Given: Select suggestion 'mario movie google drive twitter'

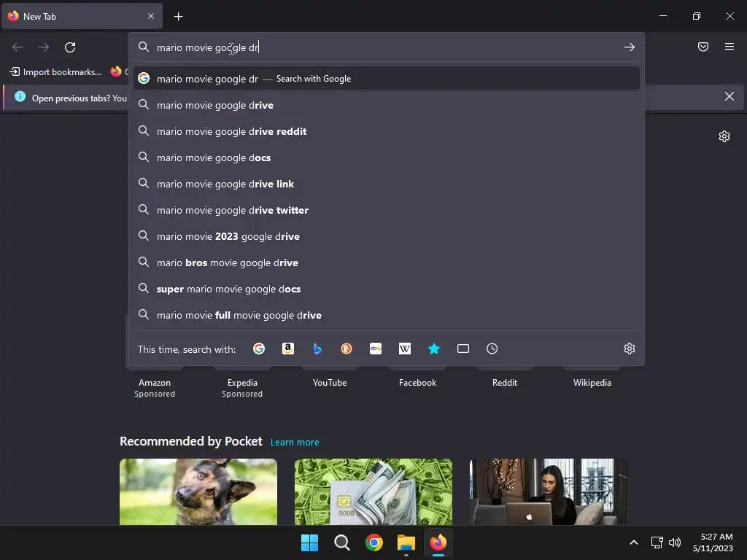Looking at the screenshot, I should pos(387,210).
